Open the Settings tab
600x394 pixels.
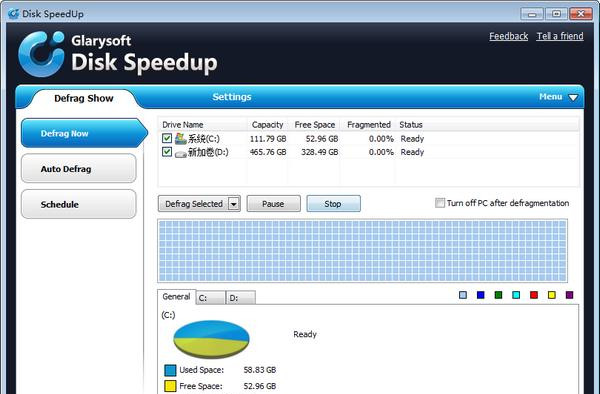tap(232, 97)
